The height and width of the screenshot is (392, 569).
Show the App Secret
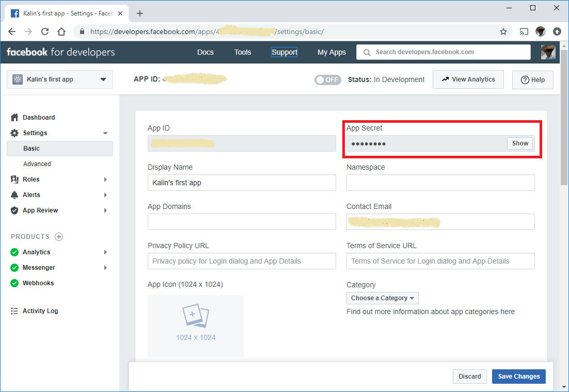[520, 143]
